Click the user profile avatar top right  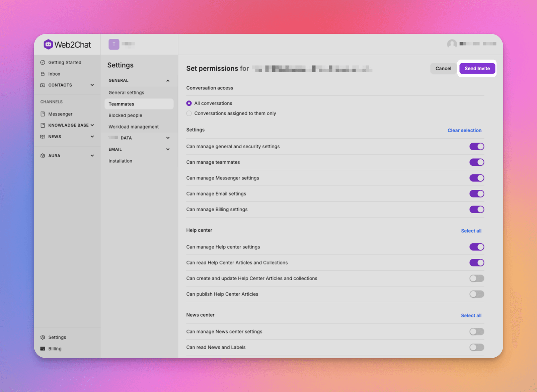click(x=452, y=44)
